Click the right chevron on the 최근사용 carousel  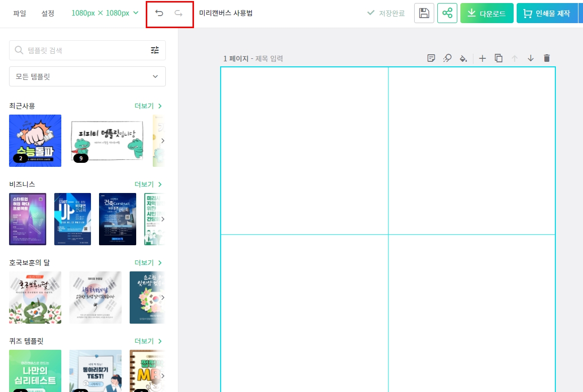coord(162,141)
